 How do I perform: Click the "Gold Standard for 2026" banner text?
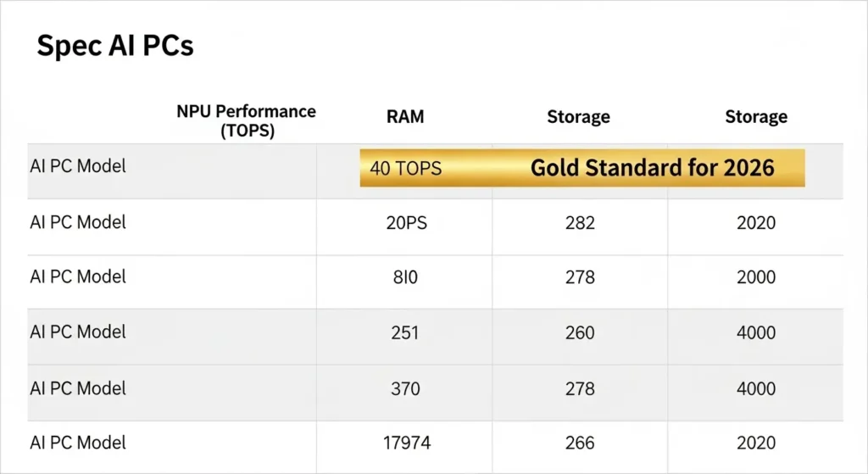pyautogui.click(x=652, y=167)
